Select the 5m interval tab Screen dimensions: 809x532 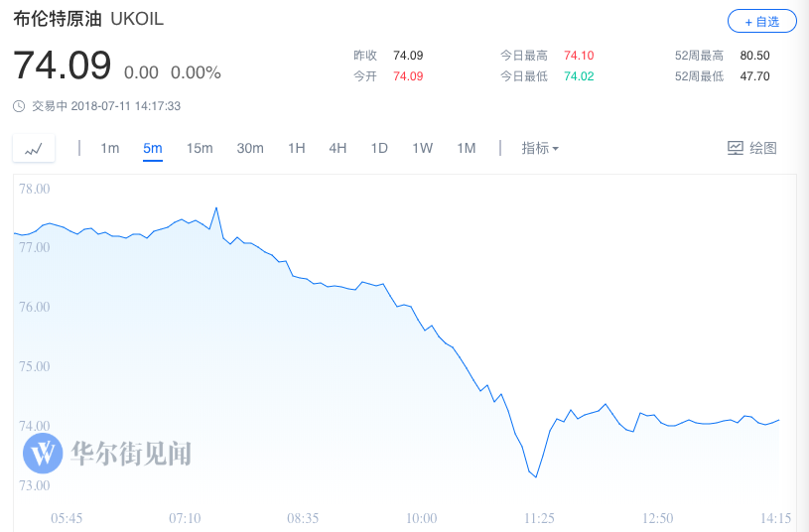tap(152, 148)
